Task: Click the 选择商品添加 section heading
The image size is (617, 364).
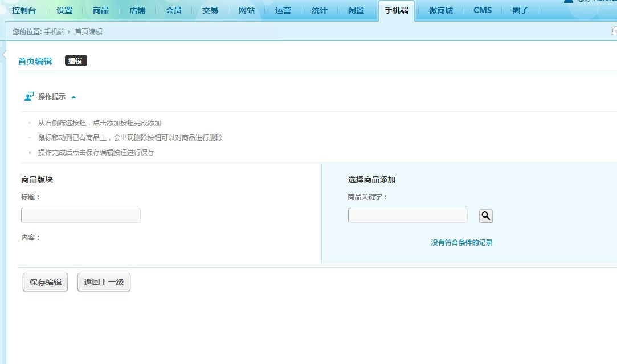Action: [x=371, y=179]
